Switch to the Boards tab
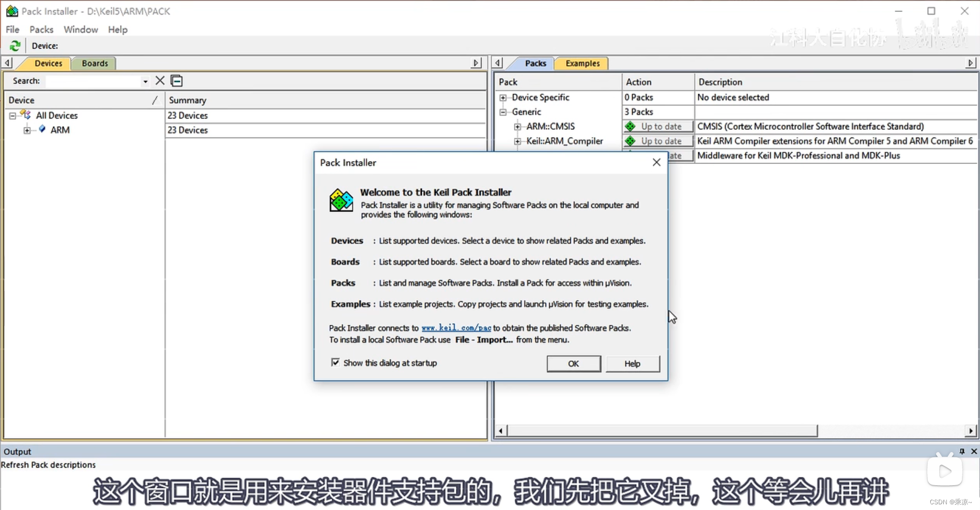980x510 pixels. click(95, 63)
